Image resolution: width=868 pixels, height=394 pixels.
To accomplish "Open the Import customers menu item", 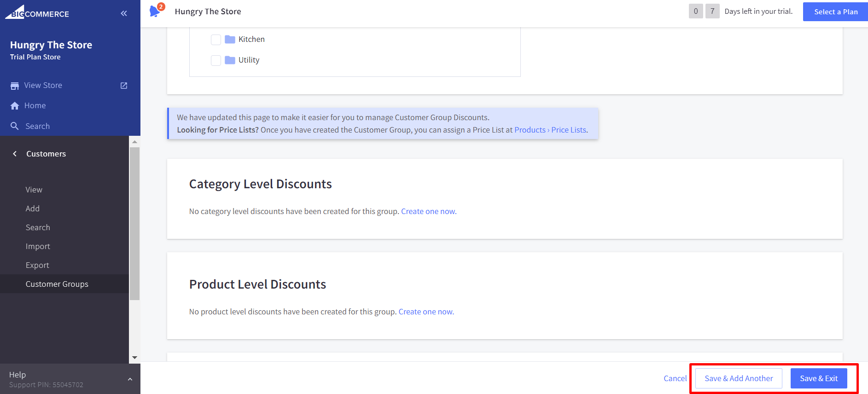I will [38, 246].
